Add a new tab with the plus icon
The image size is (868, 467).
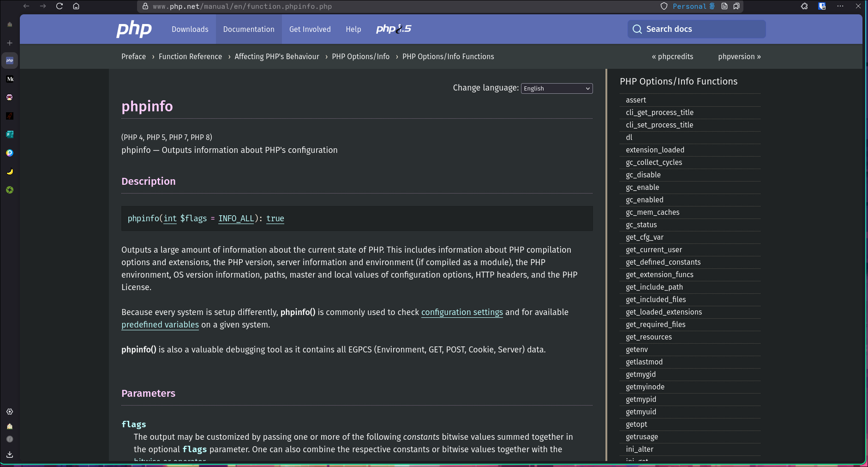pos(10,42)
